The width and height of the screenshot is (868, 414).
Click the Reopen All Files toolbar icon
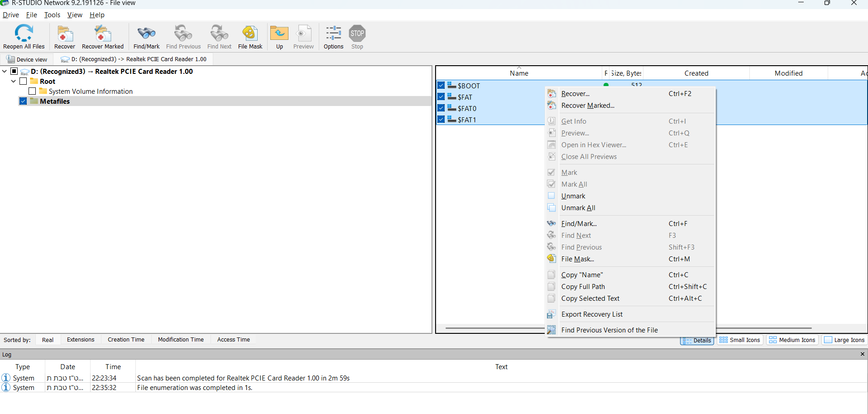coord(24,34)
